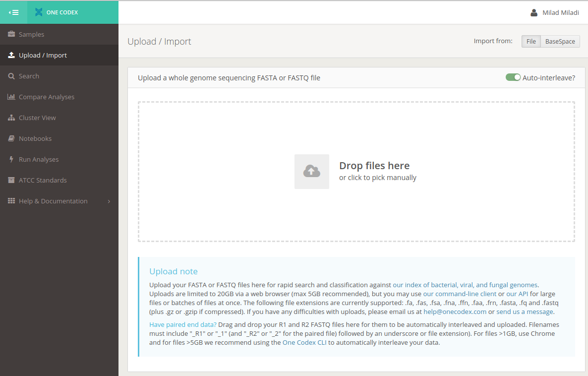Go to the Upload / Import sidebar item
Viewport: 588px width, 376px height.
point(43,55)
